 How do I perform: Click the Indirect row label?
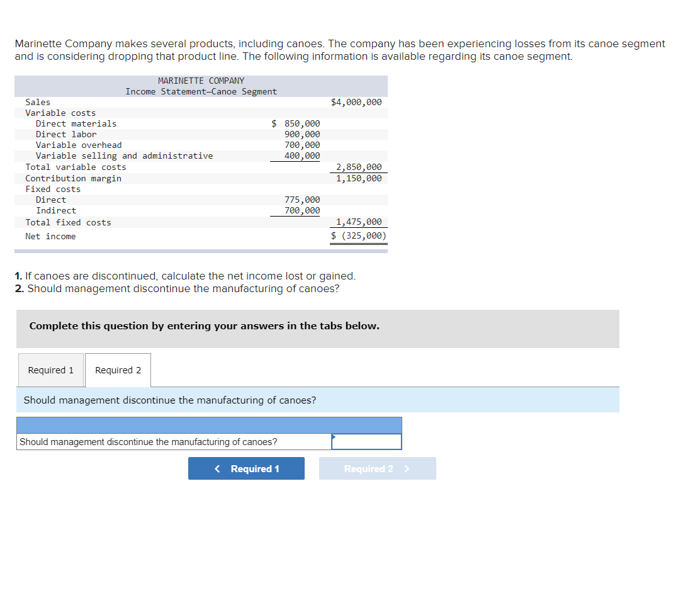[x=56, y=210]
